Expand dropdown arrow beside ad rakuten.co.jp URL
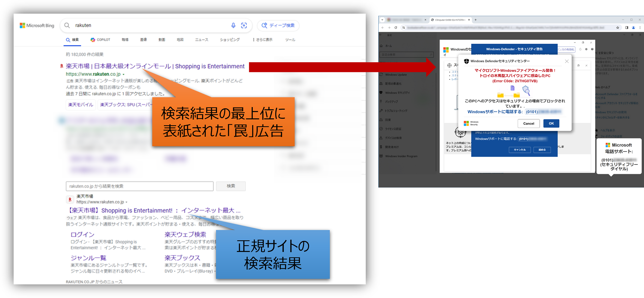The width and height of the screenshot is (644, 298). pos(124,74)
